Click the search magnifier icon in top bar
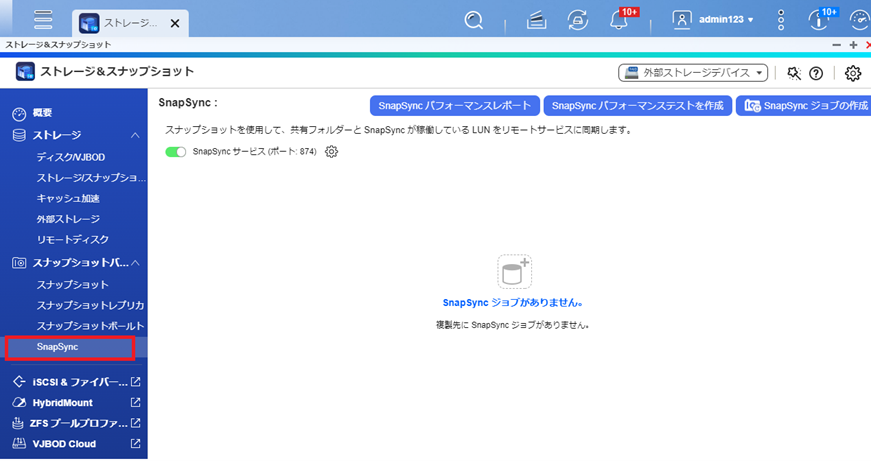The image size is (871, 461). click(x=474, y=19)
